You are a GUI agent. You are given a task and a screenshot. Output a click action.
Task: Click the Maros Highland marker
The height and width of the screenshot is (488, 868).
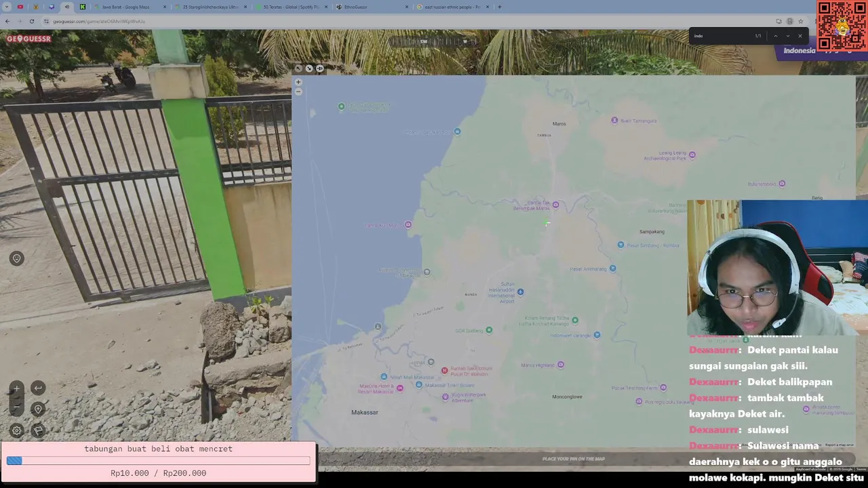[560, 365]
